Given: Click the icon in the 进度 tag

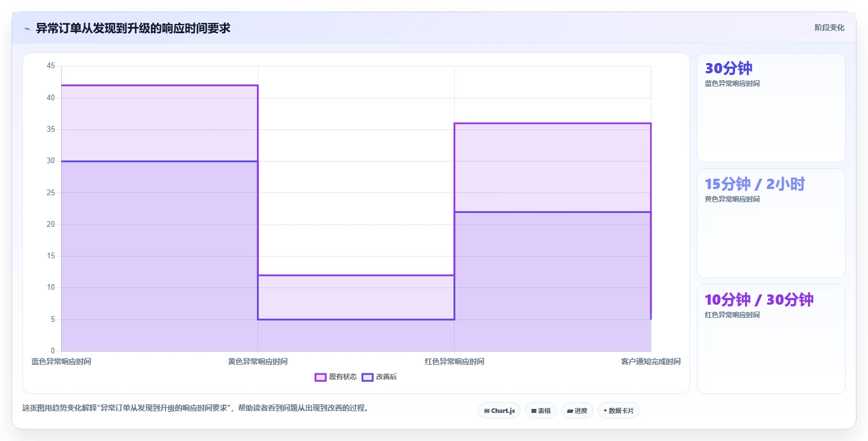Looking at the screenshot, I should pos(570,411).
